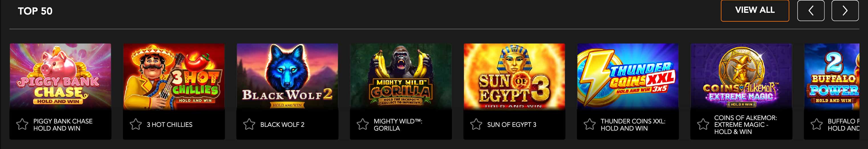Add Mighty Wild Gorilla to favorites
Screen dimensions: 868x149
(x=362, y=125)
